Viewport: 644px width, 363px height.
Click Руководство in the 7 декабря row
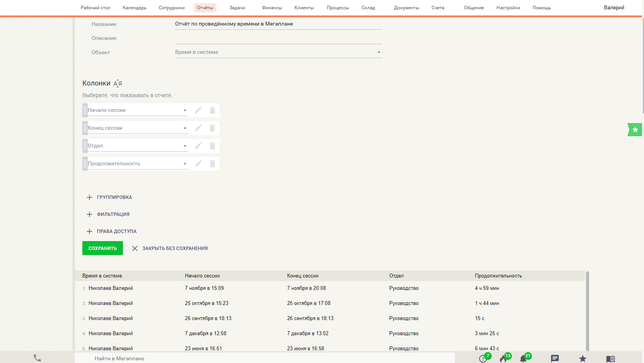coord(404,334)
